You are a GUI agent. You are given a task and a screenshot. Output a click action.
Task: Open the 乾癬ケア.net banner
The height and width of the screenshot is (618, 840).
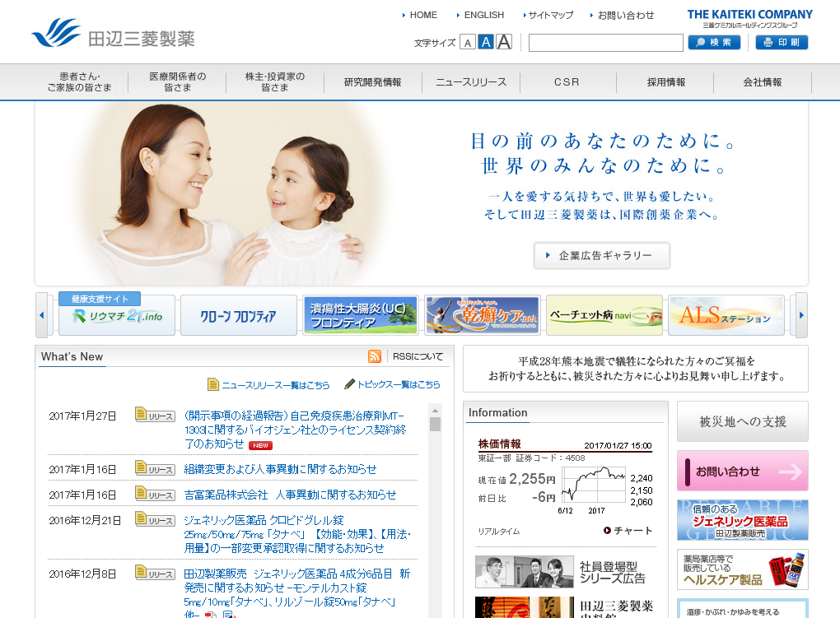[x=482, y=315]
